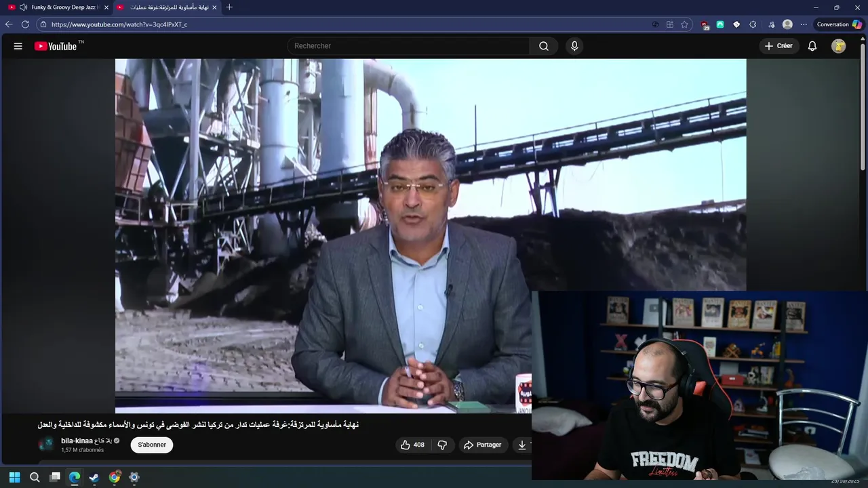Open the YouTube hamburger guide menu
The width and height of the screenshot is (868, 488).
[x=18, y=46]
